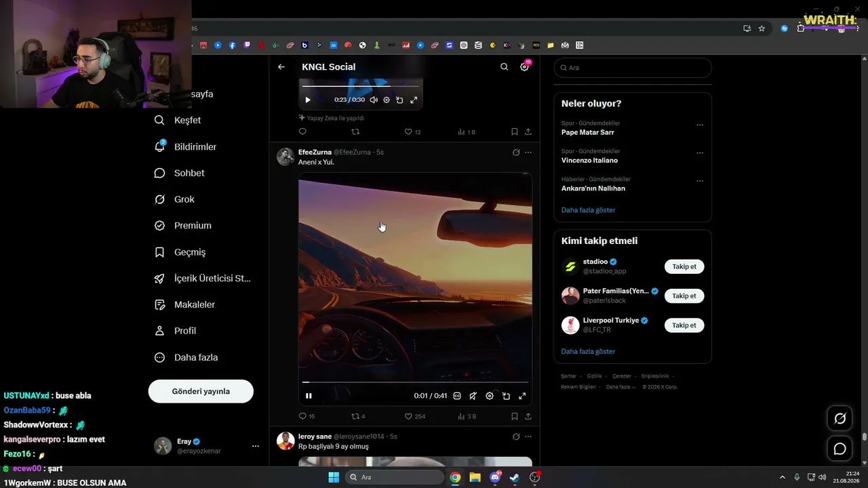868x488 pixels.
Task: Toggle captions on the Aneni x Yui video
Action: (x=457, y=396)
